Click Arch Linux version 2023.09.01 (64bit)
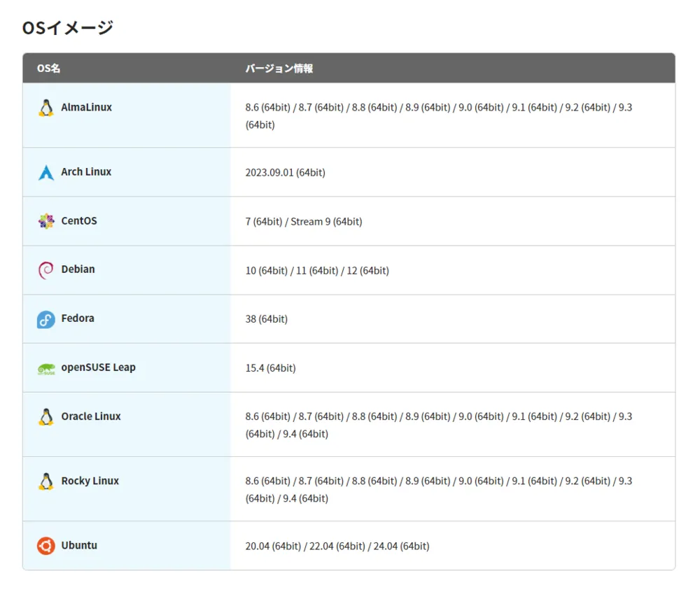The height and width of the screenshot is (592, 700). (x=286, y=173)
